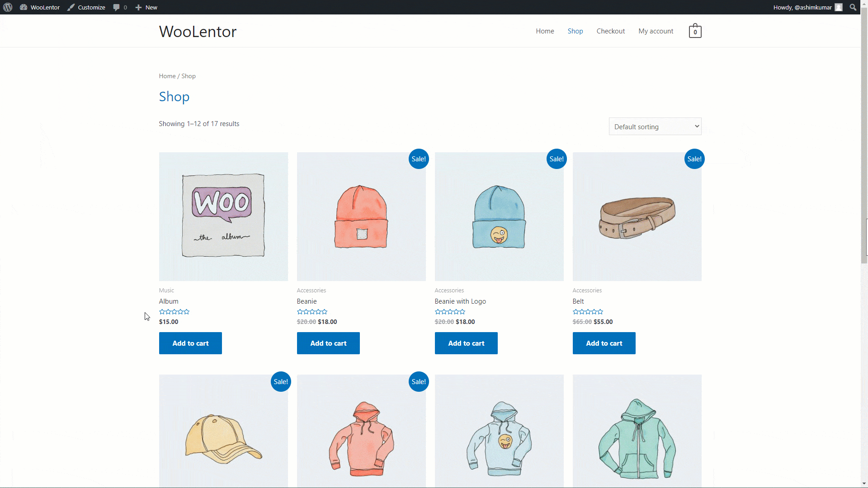The image size is (868, 488).
Task: Open the cart icon showing 0 items
Action: [695, 31]
